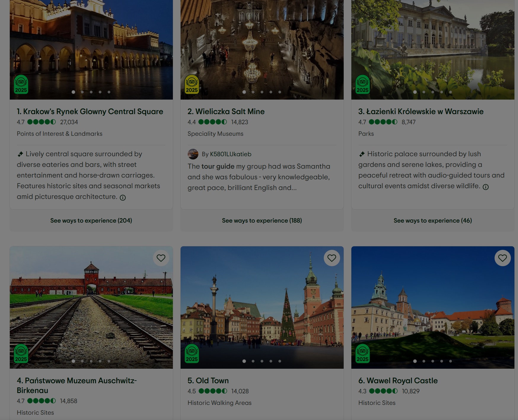Click the AI sparkle icon before 'Historic palace surrounded'
Screen dimensions: 518x420
(362, 154)
